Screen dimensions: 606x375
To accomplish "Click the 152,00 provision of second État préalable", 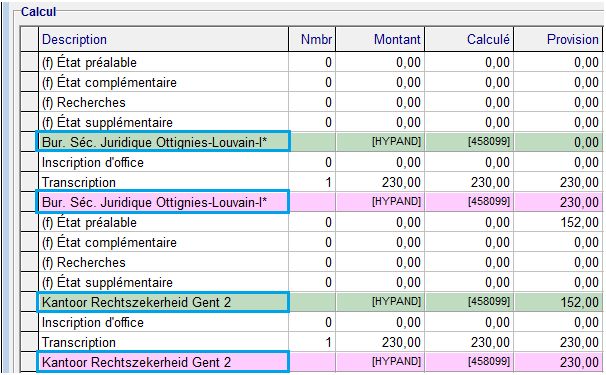I will click(558, 222).
